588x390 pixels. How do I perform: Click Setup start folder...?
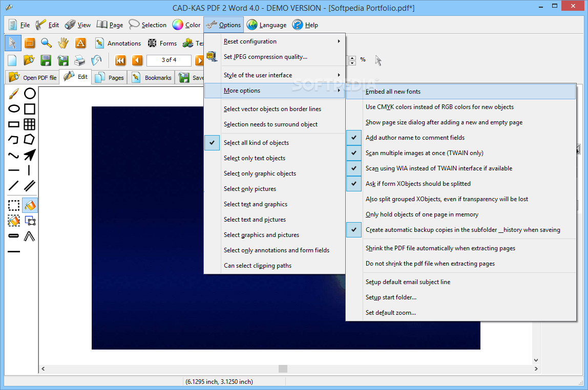pyautogui.click(x=461, y=297)
